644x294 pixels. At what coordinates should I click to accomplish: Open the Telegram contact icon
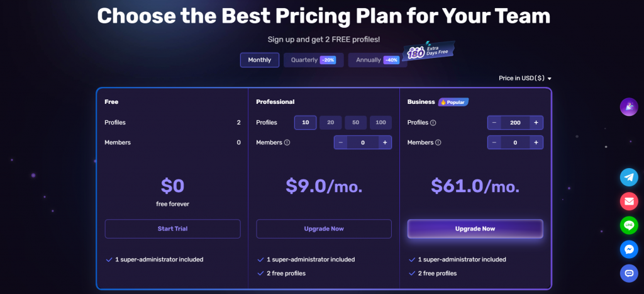(629, 177)
